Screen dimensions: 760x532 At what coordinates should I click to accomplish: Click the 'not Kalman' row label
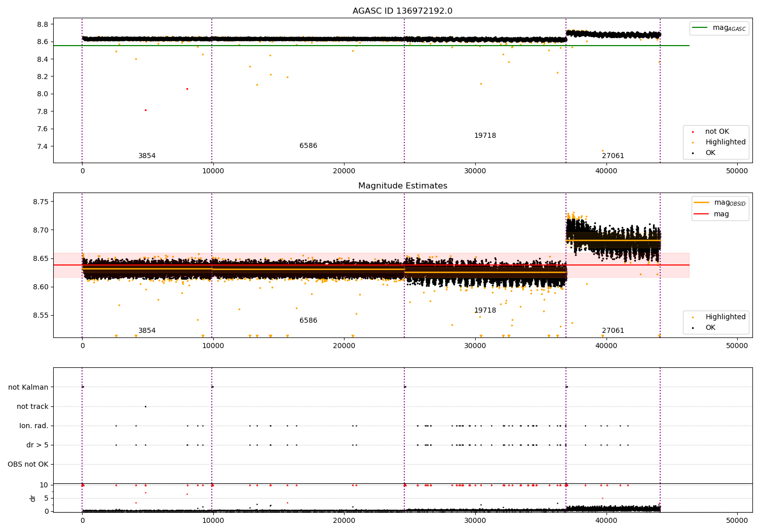click(28, 388)
